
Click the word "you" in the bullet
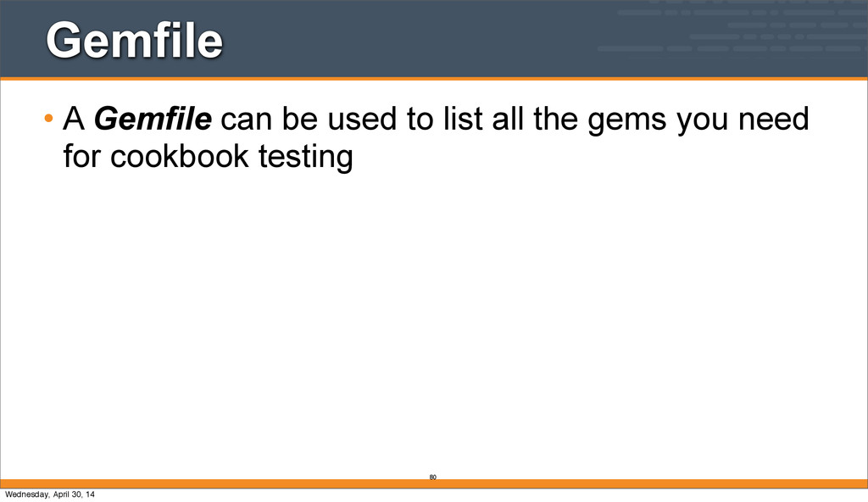tap(702, 121)
